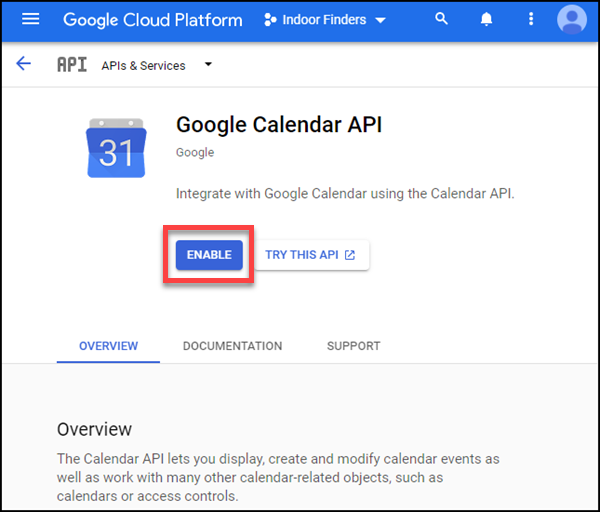Switch to the Support tab

354,346
